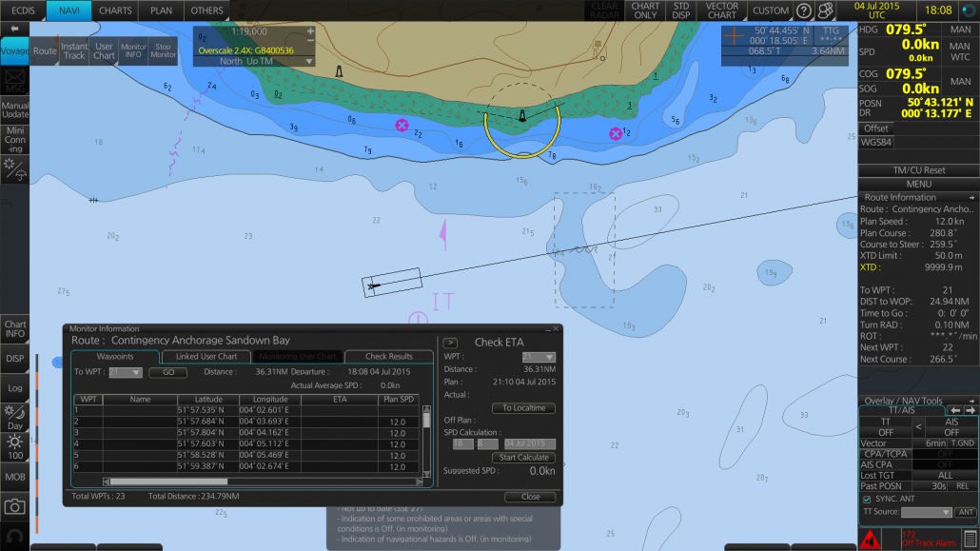Open the MSG envelope messages icon
This screenshot has width=980, height=551.
coord(14,81)
